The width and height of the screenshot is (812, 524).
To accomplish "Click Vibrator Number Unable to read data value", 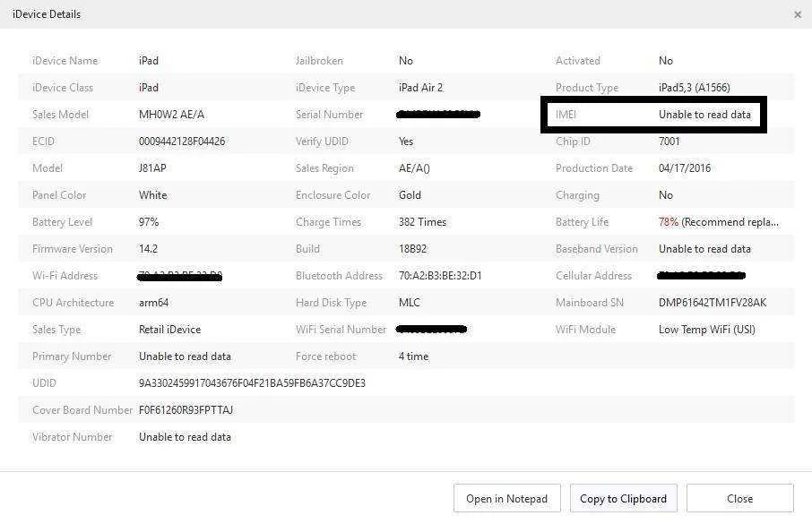I will 185,437.
